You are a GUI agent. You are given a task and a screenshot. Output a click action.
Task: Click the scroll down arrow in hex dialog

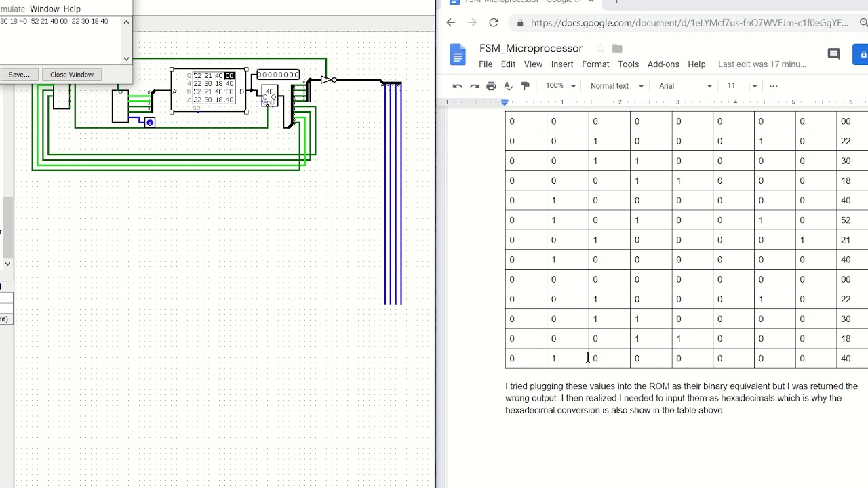click(x=126, y=59)
